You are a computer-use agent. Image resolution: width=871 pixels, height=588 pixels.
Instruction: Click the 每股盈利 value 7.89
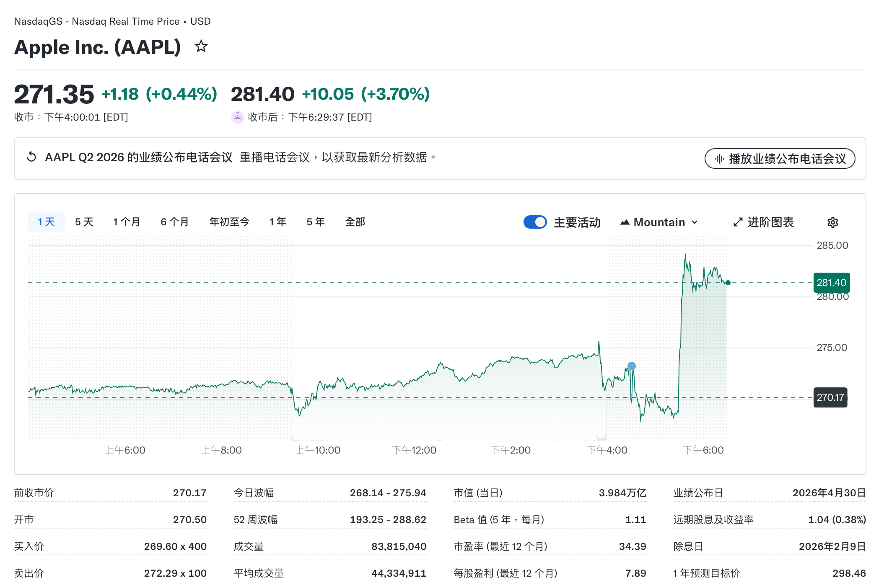pos(636,573)
